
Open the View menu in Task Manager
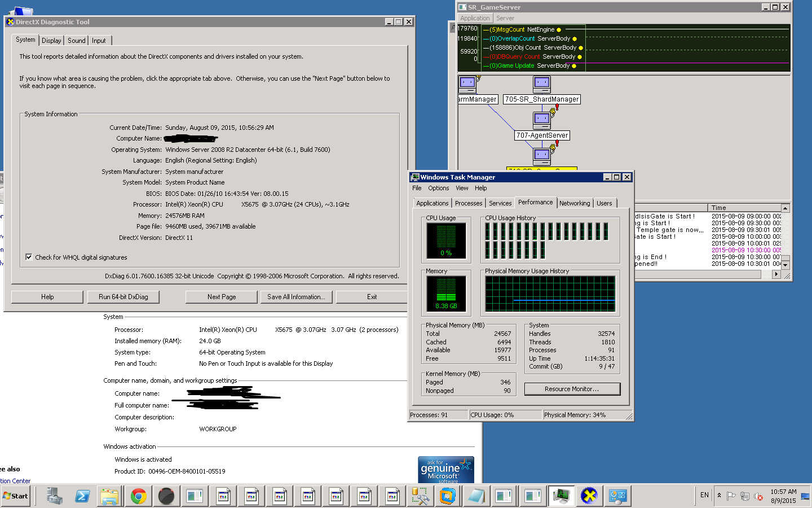(x=462, y=189)
